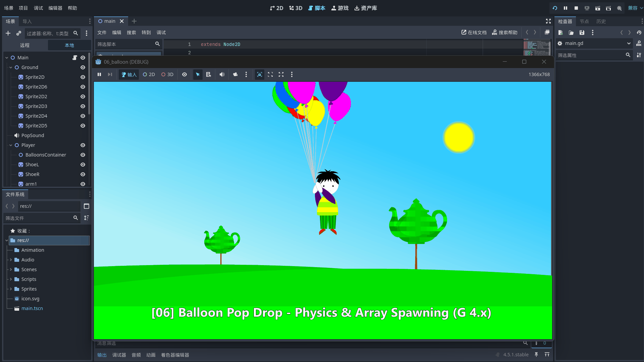Open the 调试 menu in top menu bar
This screenshot has height=362, width=644.
(38, 8)
